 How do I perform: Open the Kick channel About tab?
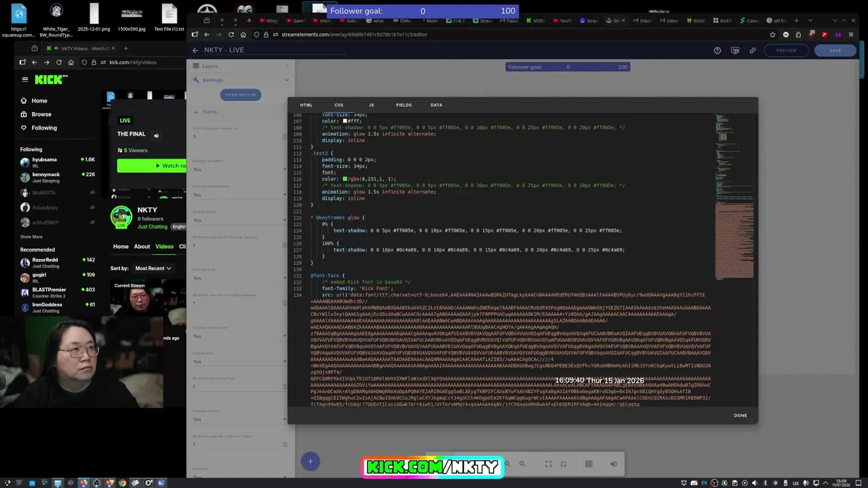click(x=142, y=246)
